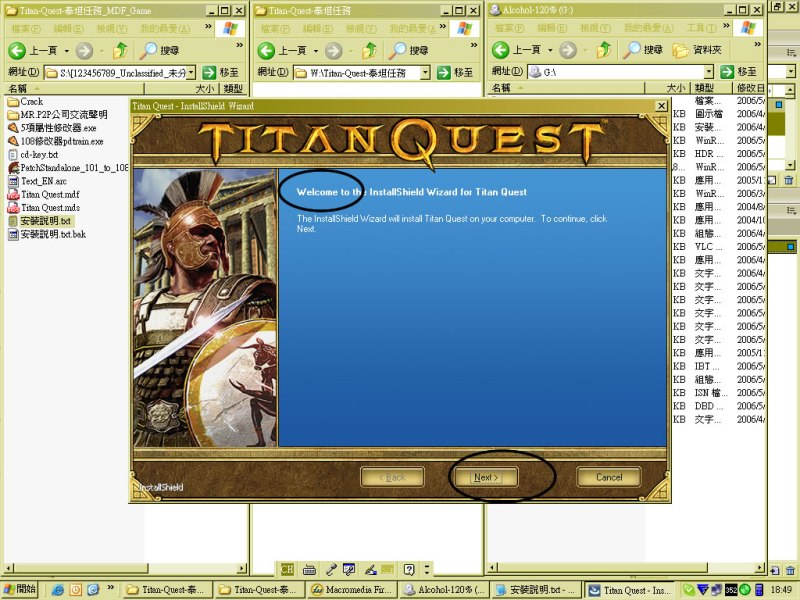The height and width of the screenshot is (600, 800).
Task: Click the 352 tray icon
Action: [x=731, y=590]
